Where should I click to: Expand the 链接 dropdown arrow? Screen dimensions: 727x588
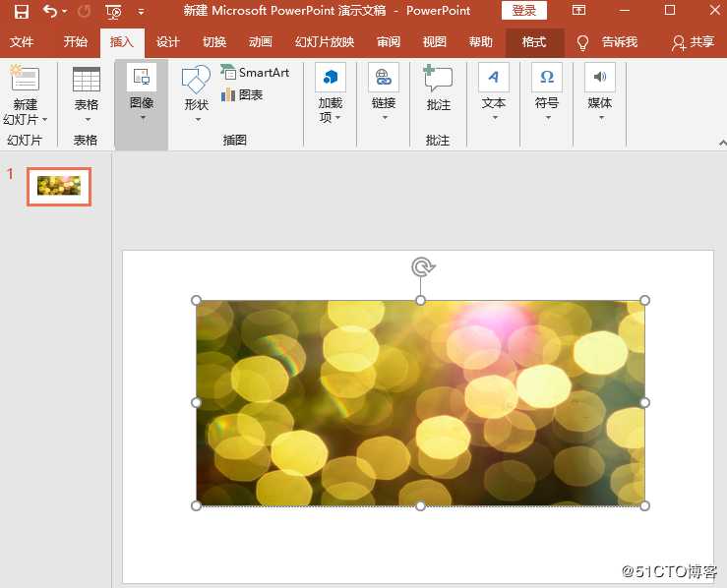click(385, 118)
